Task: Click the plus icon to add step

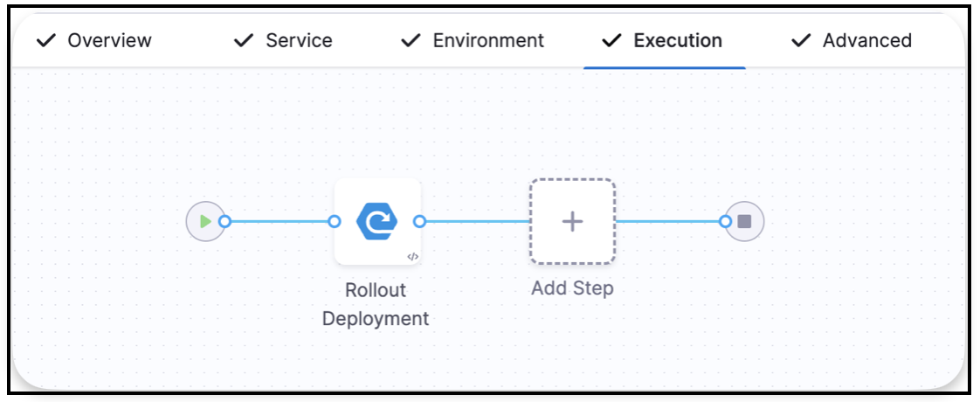Action: 572,222
